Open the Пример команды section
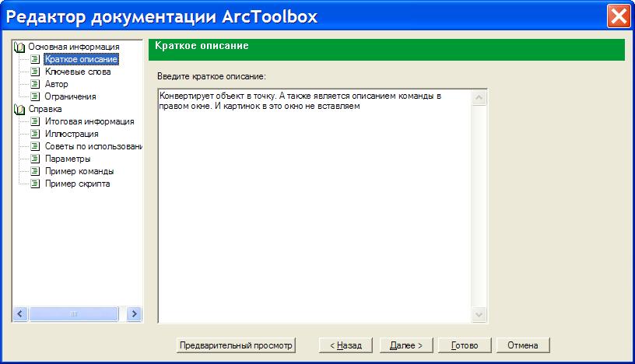Screen dimensions: 635x364 pos(79,171)
